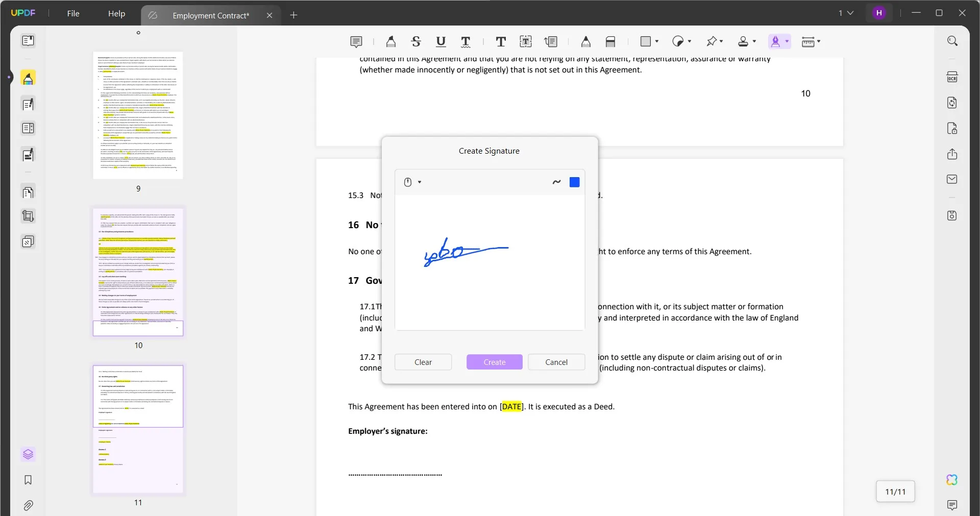This screenshot has width=980, height=516.
Task: Open the share document option
Action: click(x=952, y=154)
